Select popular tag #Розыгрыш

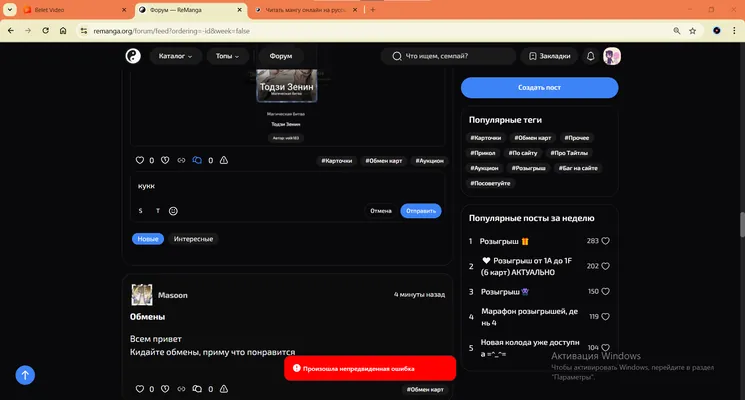[528, 168]
